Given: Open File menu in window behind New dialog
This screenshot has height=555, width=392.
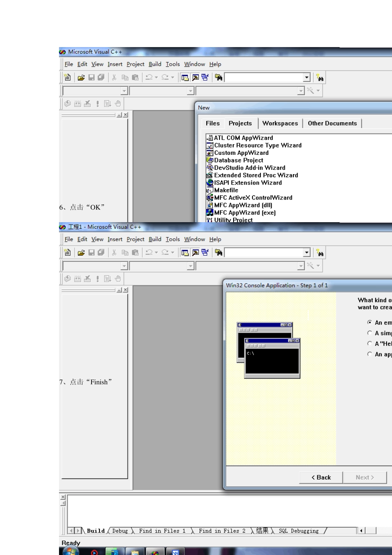Looking at the screenshot, I should point(69,64).
